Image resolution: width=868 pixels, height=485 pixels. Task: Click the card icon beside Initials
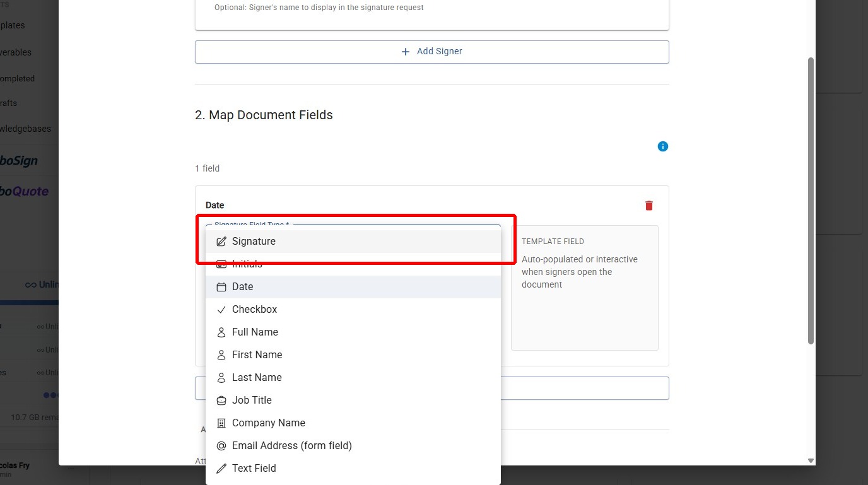coord(221,264)
